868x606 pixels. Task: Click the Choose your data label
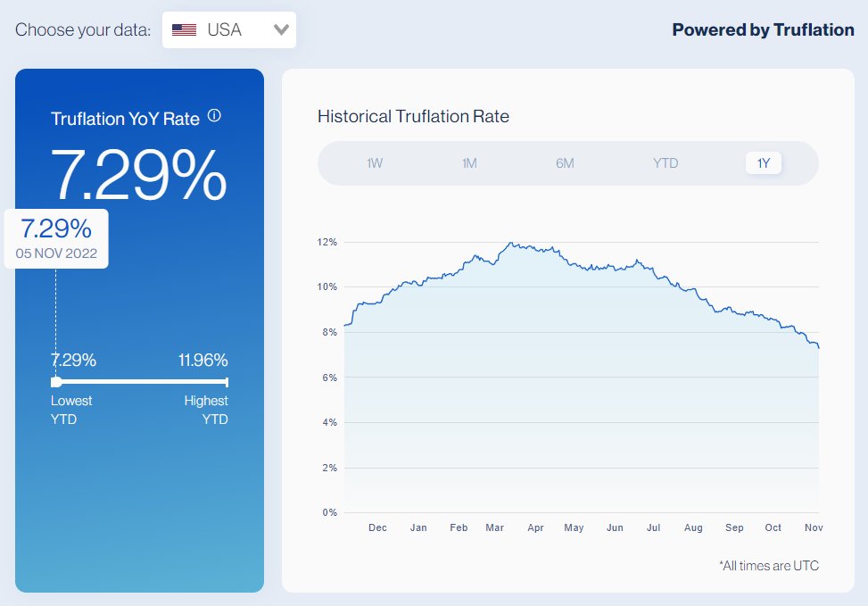click(x=83, y=30)
